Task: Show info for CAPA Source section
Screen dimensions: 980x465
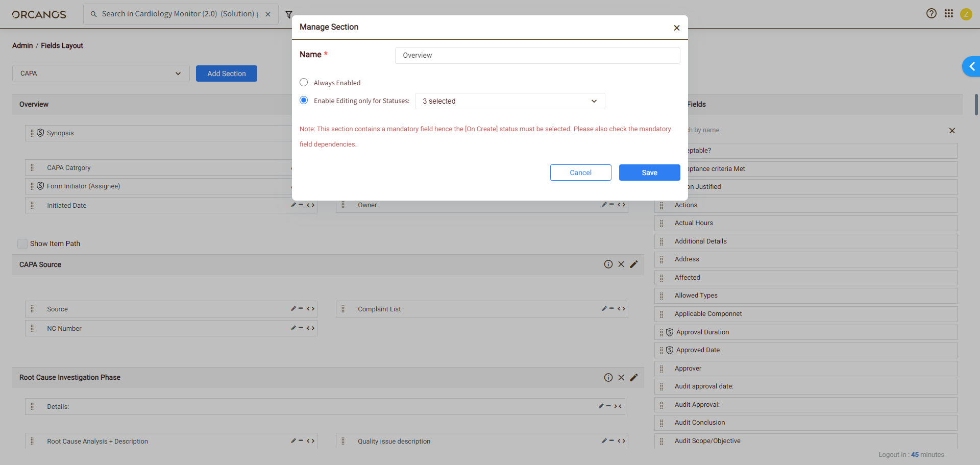Action: click(x=608, y=264)
